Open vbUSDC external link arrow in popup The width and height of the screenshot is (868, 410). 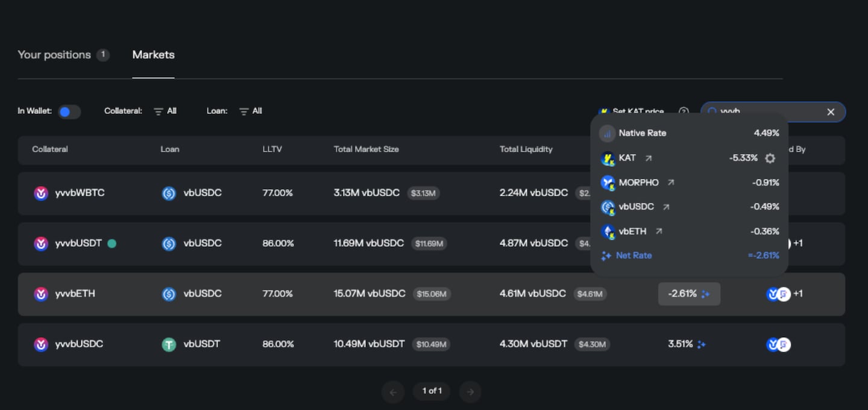tap(666, 207)
